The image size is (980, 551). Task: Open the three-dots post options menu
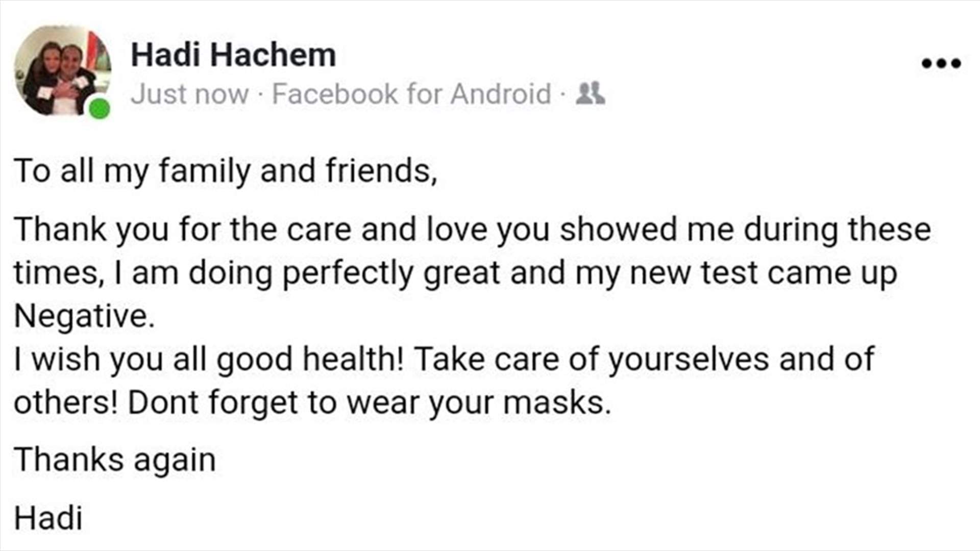(x=941, y=63)
